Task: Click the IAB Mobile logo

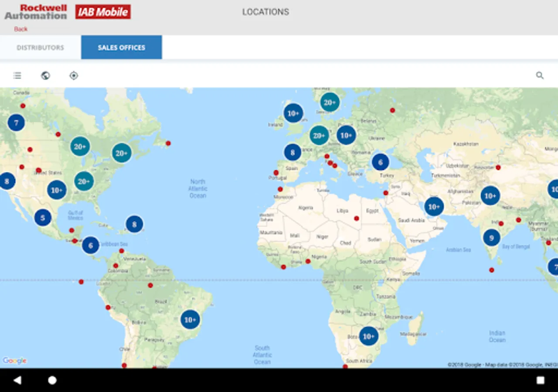Action: pyautogui.click(x=103, y=12)
